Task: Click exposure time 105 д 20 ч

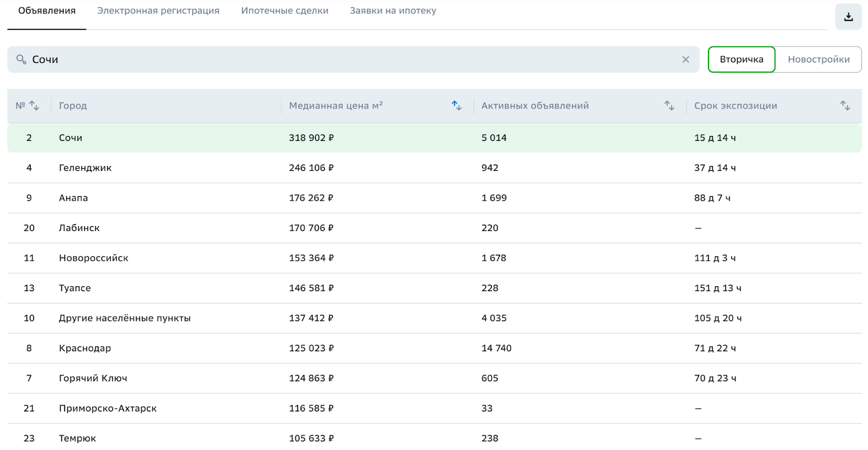Action: pos(718,318)
